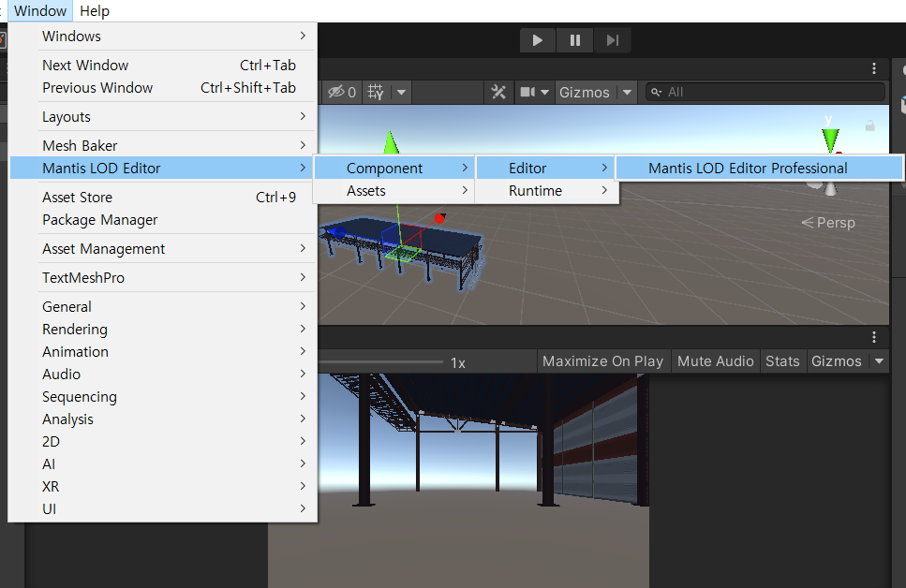Select Component in Mantis submenu
The height and width of the screenshot is (588, 906).
(394, 169)
